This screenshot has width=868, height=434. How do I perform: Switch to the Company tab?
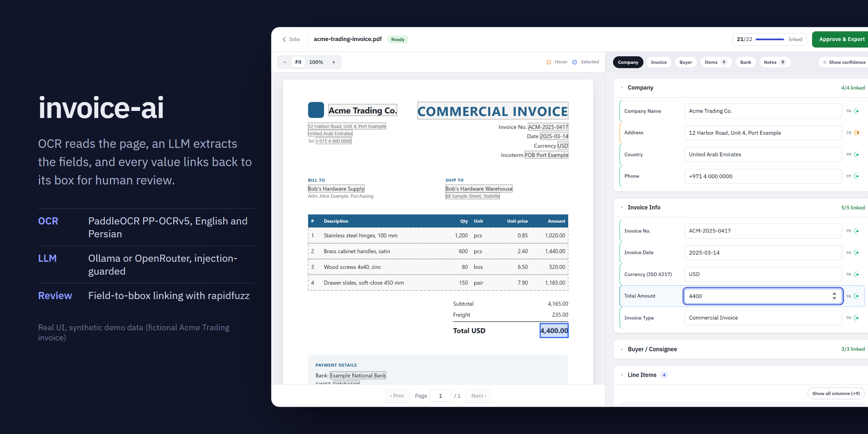(x=628, y=62)
